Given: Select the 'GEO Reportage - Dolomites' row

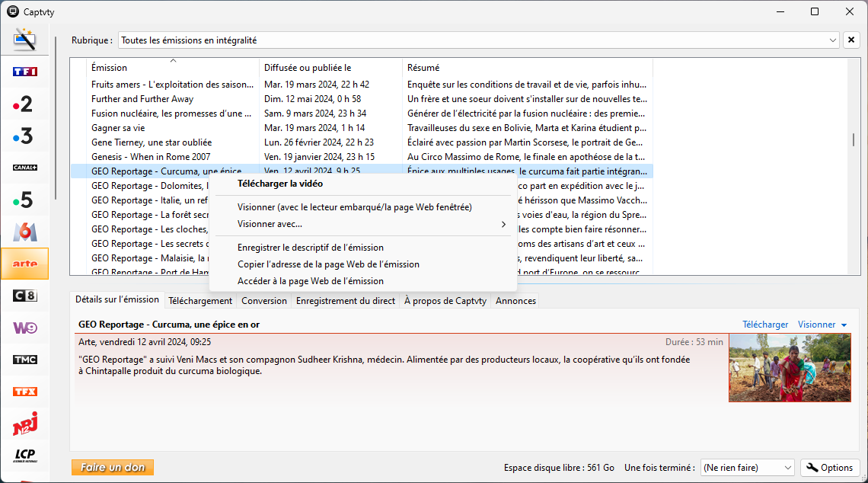Looking at the screenshot, I should coord(149,186).
